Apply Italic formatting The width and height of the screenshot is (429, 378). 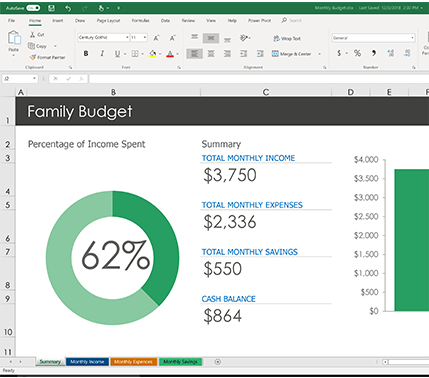[102, 53]
